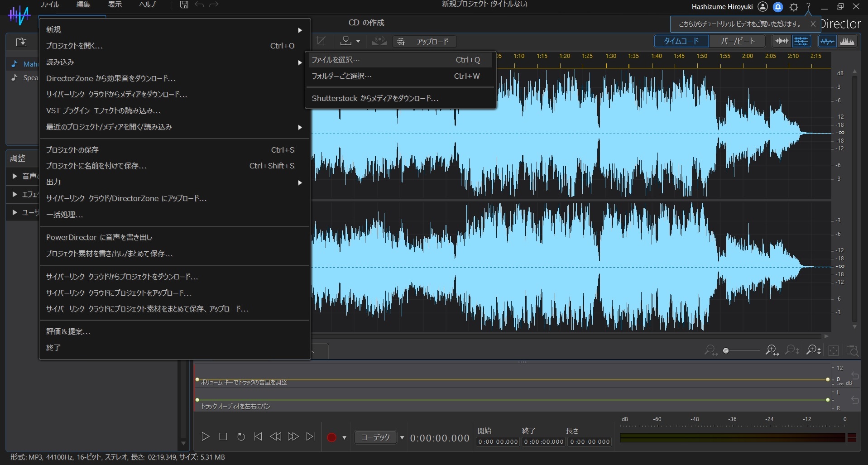Open the ヘルプ menu
The image size is (868, 465).
146,5
